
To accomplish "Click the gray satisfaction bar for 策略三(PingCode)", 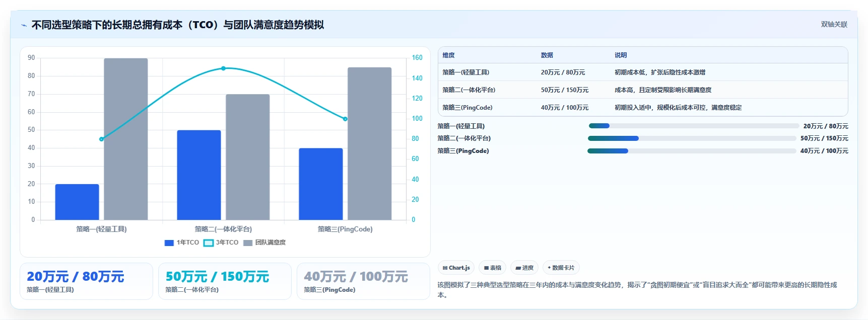I will point(370,143).
